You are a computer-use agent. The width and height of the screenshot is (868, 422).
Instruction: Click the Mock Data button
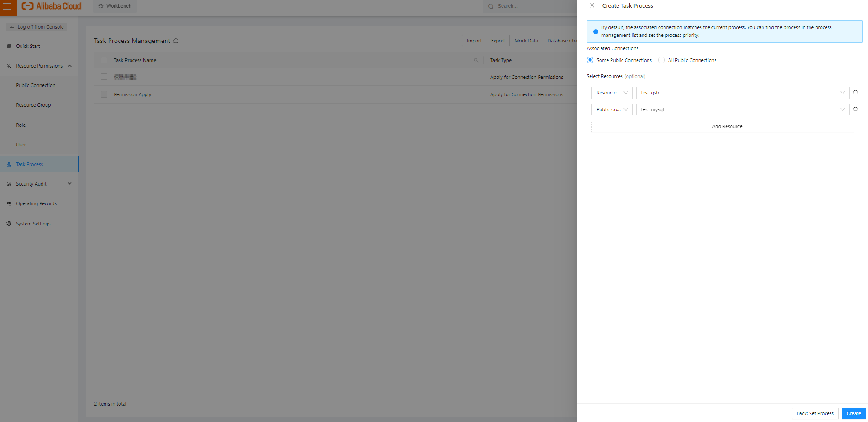tap(526, 41)
